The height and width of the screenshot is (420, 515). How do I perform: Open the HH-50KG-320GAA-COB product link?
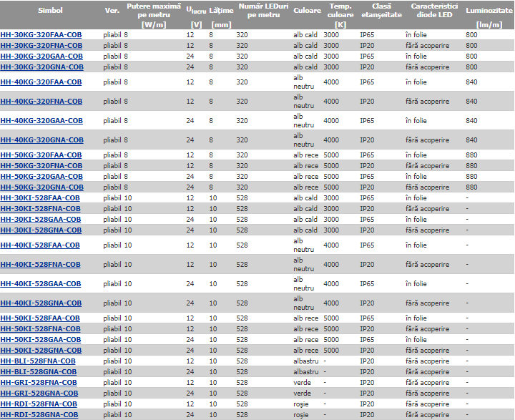click(x=41, y=177)
